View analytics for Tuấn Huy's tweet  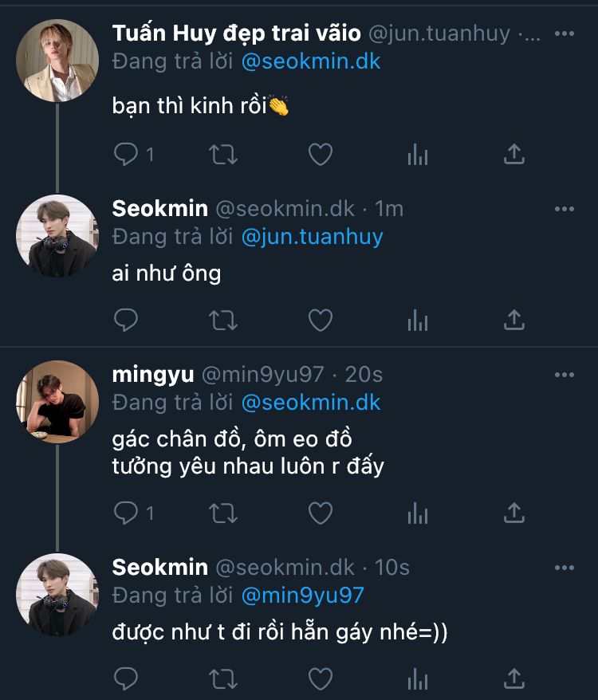pos(418,154)
